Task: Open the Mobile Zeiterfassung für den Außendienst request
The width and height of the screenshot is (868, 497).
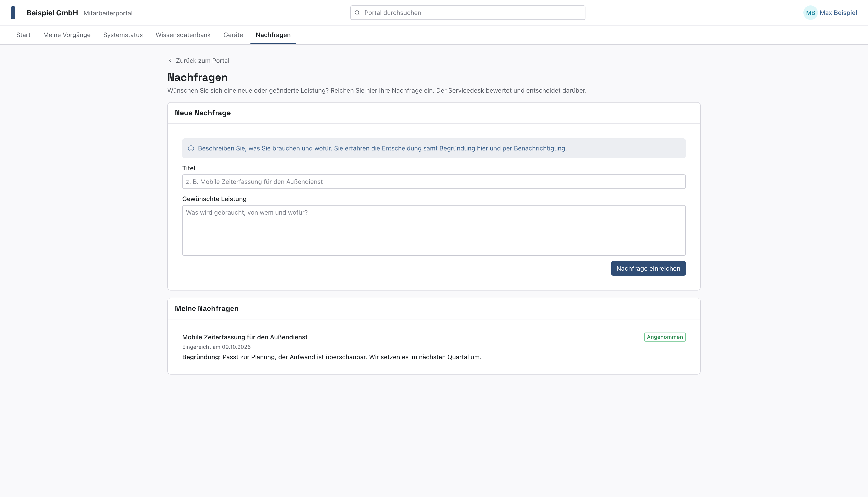Action: click(x=245, y=337)
